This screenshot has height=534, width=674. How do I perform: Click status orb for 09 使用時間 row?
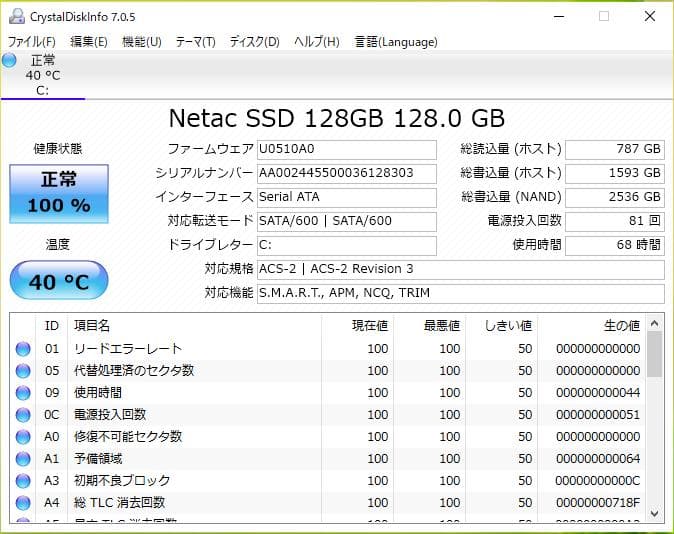23,393
